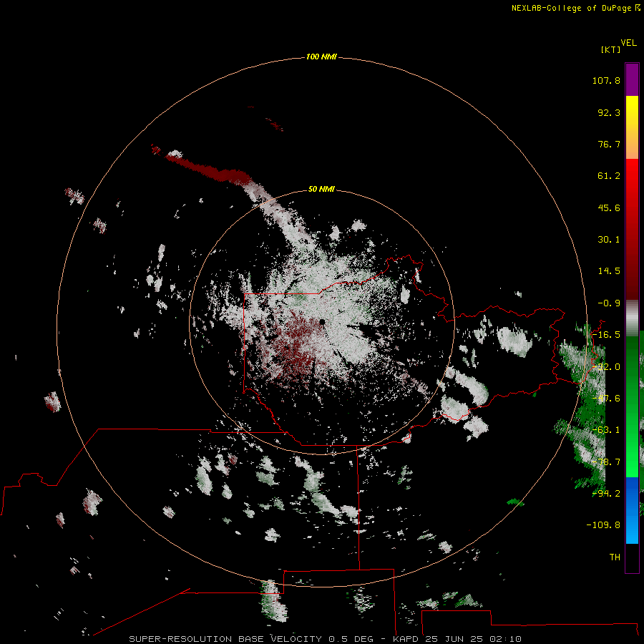Click the 50 NMI range ring label
The width and height of the screenshot is (644, 644).
point(321,190)
